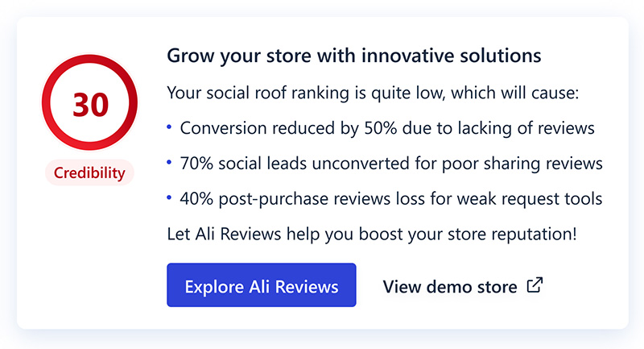The width and height of the screenshot is (644, 349).
Task: Click the Let Ali Reviews help you line
Action: point(372,235)
